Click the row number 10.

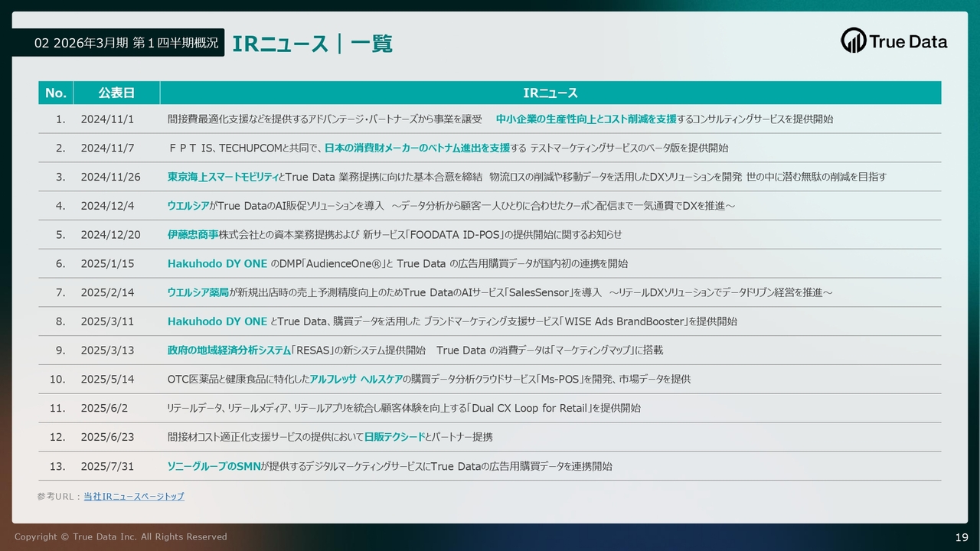click(x=57, y=380)
